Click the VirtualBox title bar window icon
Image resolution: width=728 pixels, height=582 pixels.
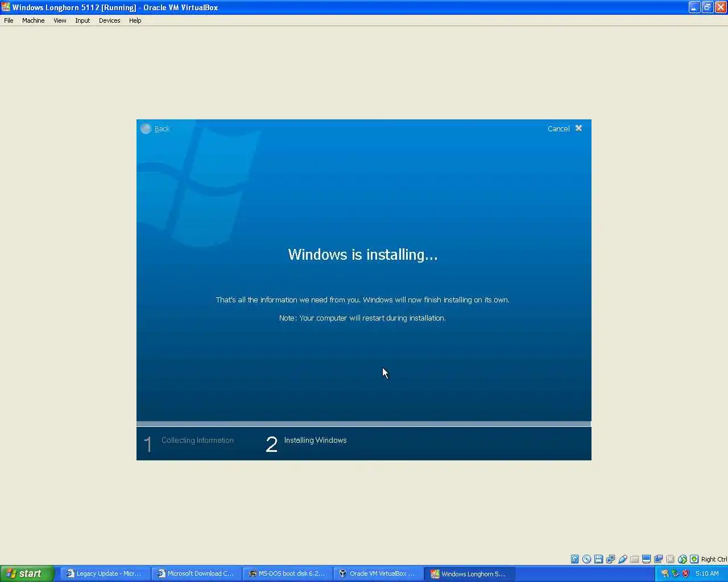pyautogui.click(x=6, y=7)
